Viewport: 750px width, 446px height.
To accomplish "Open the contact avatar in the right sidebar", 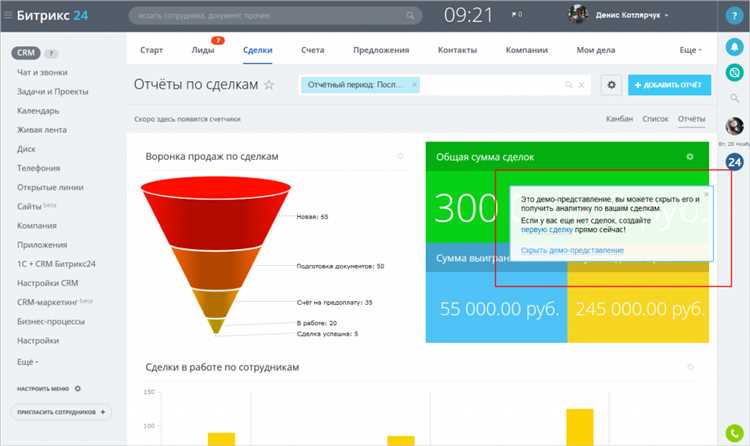I will 734,126.
